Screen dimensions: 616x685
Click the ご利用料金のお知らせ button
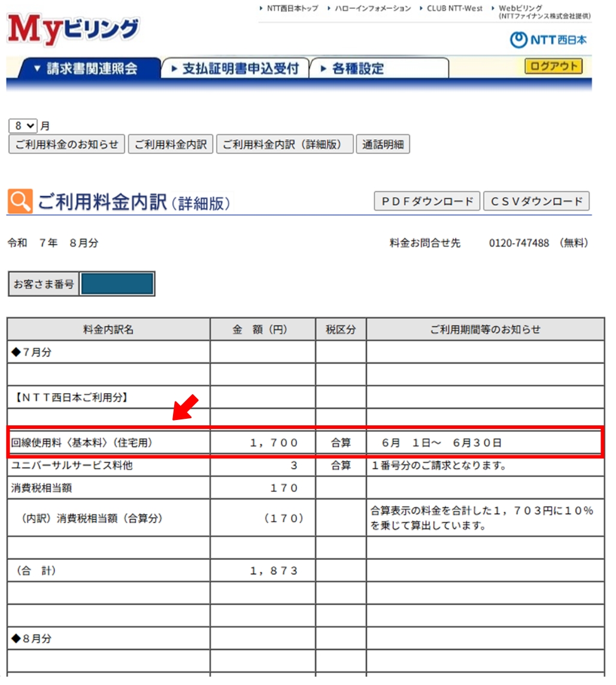pyautogui.click(x=66, y=145)
